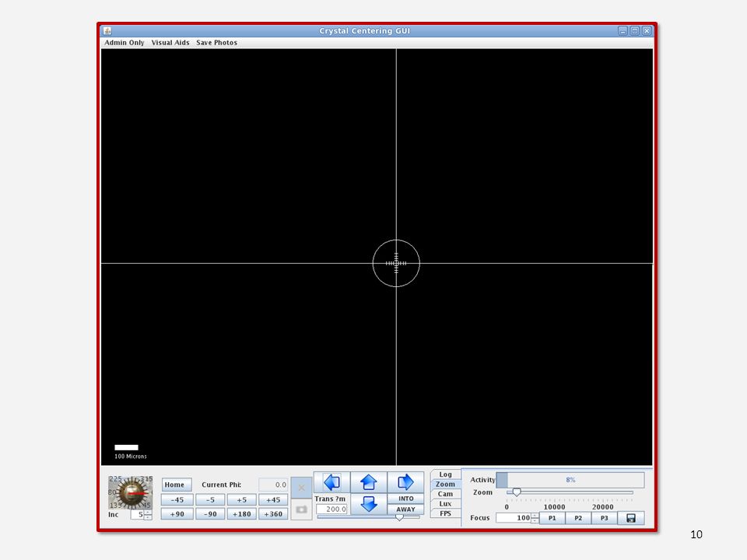Open the Cam tab
Screen dimensions: 747x560
click(x=445, y=494)
